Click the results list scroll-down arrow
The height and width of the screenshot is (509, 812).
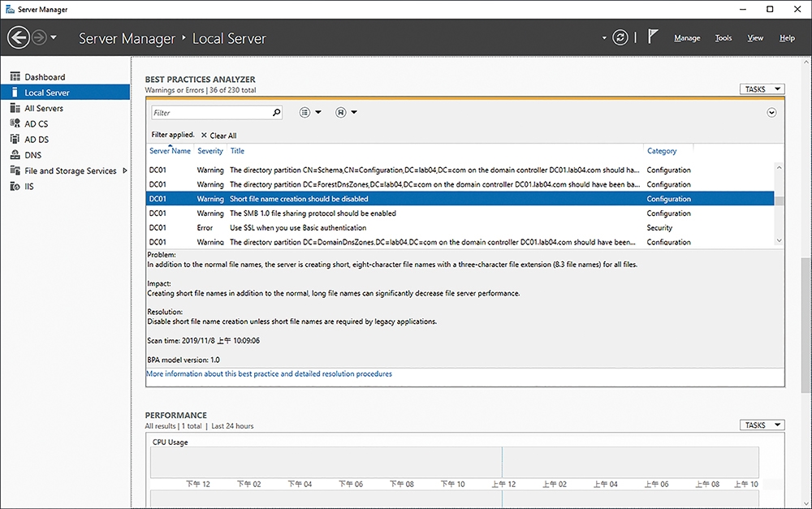(779, 241)
